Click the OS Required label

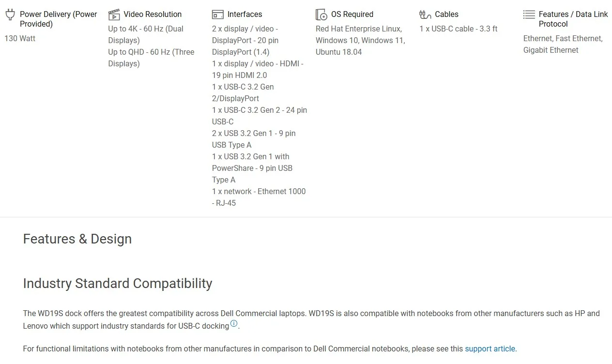[352, 15]
